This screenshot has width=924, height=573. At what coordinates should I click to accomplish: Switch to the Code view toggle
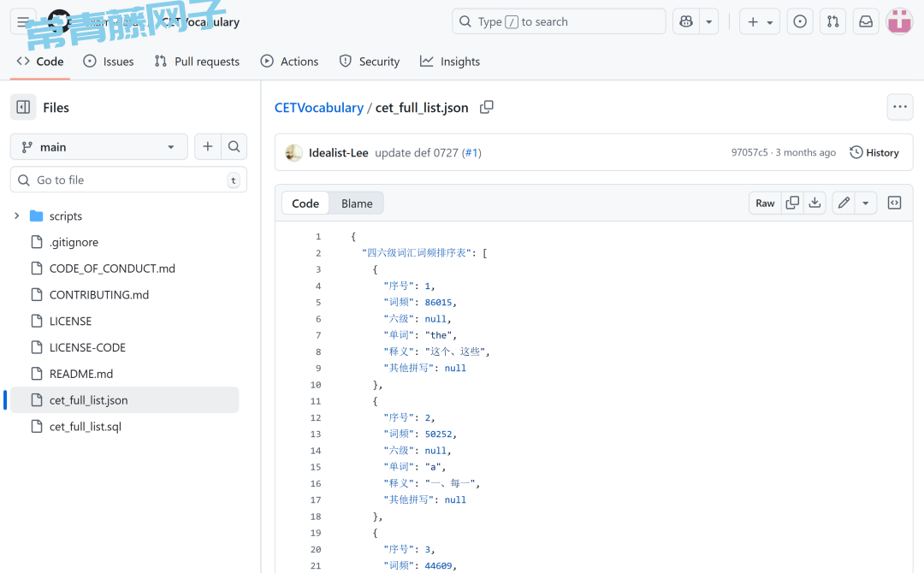click(x=305, y=203)
